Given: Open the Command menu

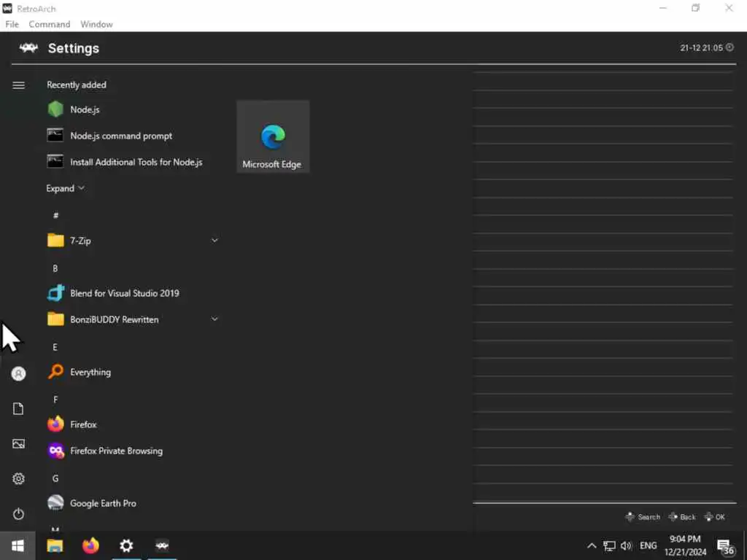Looking at the screenshot, I should tap(49, 24).
